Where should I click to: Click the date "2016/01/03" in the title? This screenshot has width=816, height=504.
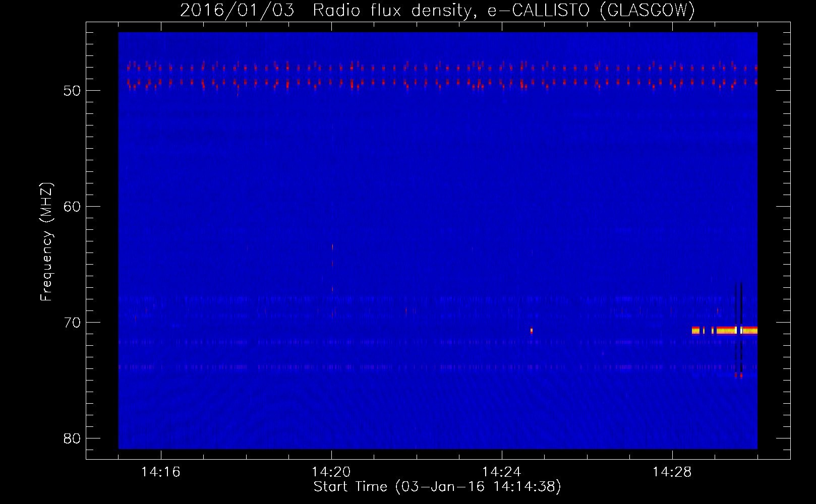pos(237,10)
